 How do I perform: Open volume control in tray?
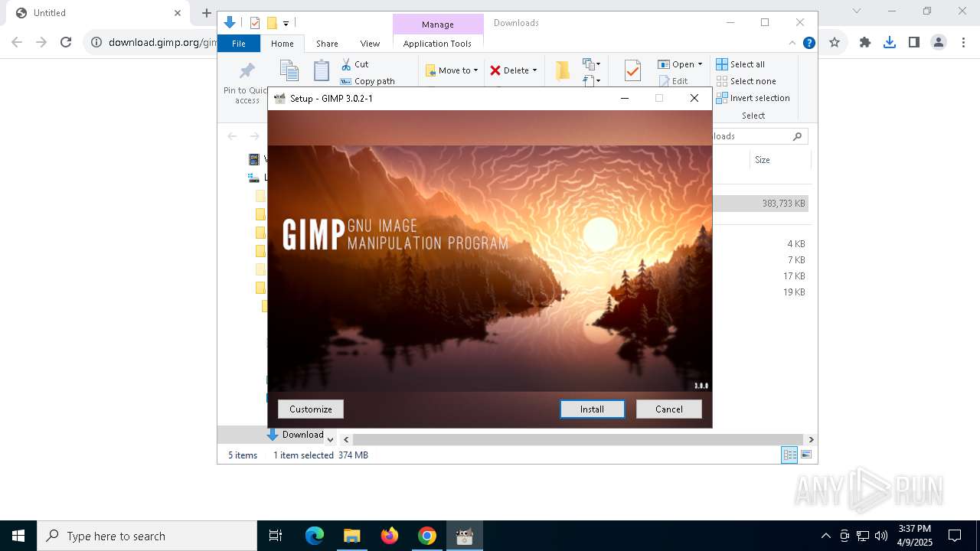(881, 536)
